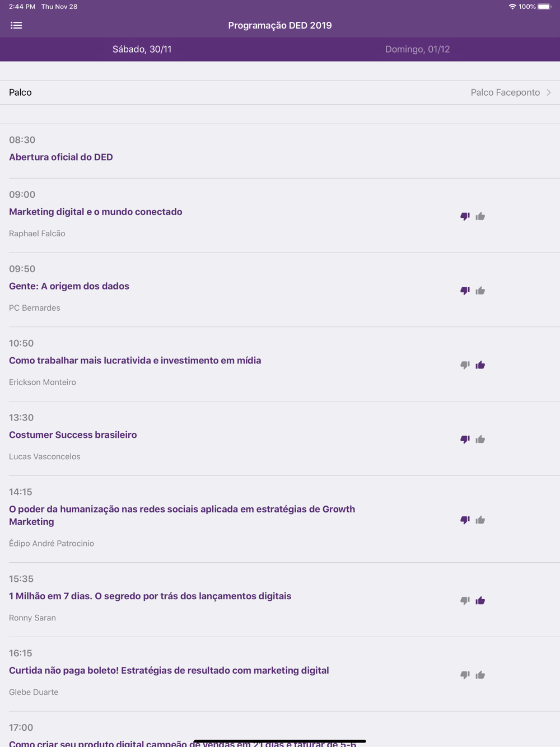Open the hamburger list menu icon
The image size is (560, 747).
tap(16, 25)
